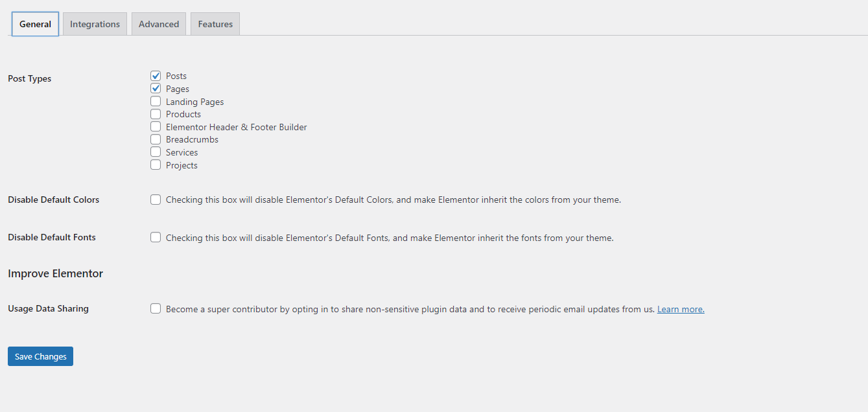Uncheck the Posts post type checkbox
The height and width of the screenshot is (412, 868).
pos(156,76)
